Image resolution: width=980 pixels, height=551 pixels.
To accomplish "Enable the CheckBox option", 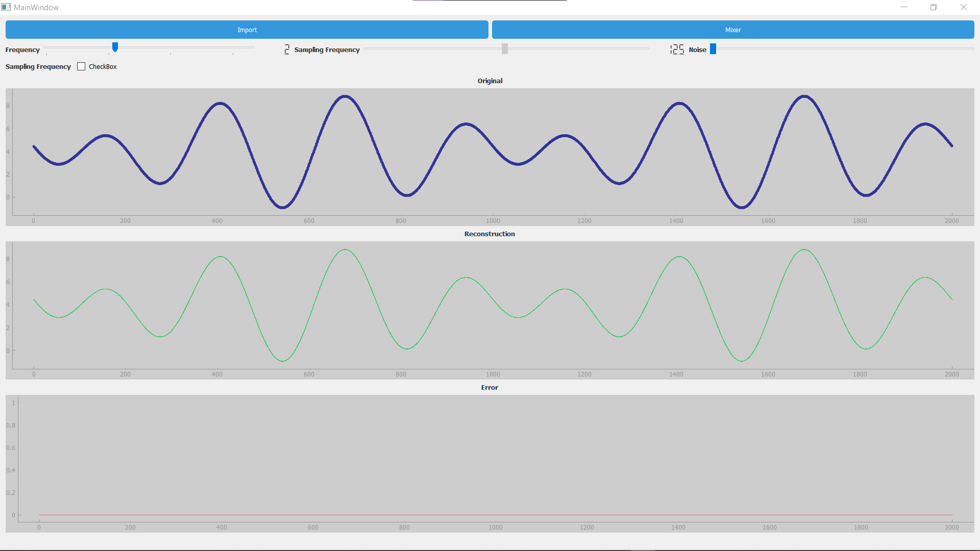I will coord(81,66).
